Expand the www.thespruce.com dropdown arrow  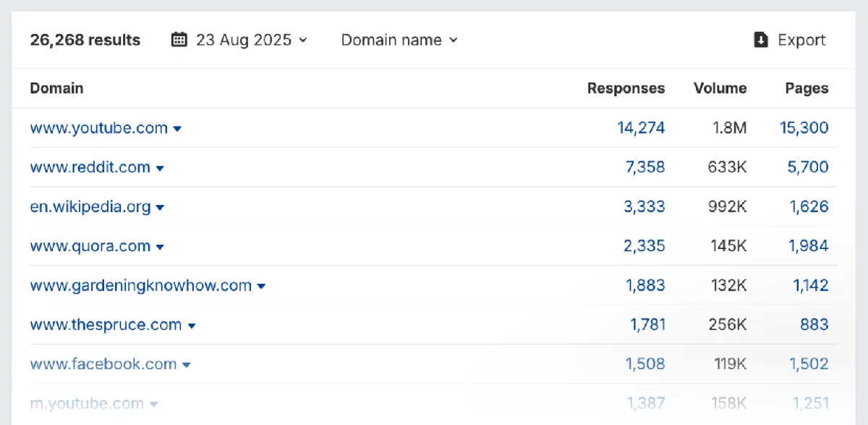[x=192, y=326]
